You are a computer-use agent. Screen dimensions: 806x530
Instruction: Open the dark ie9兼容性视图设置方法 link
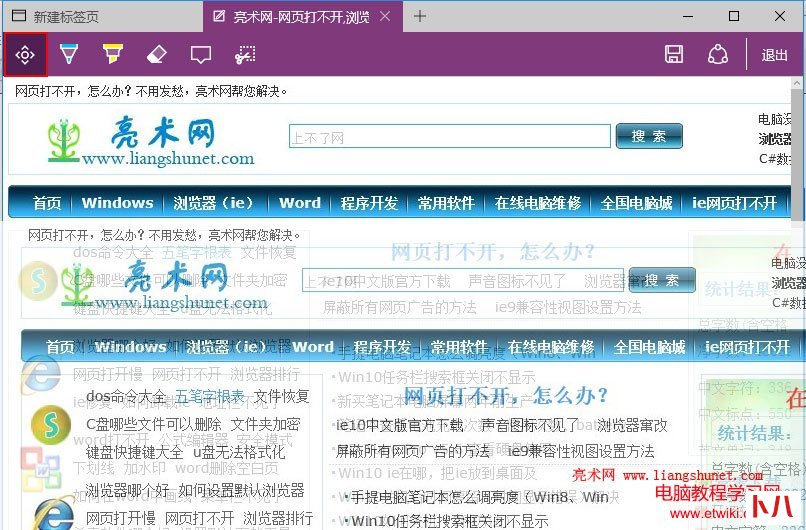(581, 451)
